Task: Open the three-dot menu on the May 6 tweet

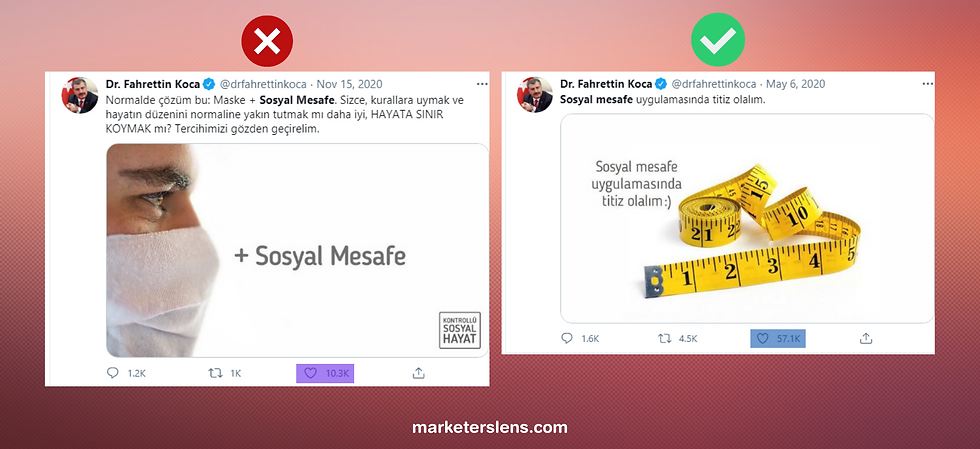Action: click(928, 84)
